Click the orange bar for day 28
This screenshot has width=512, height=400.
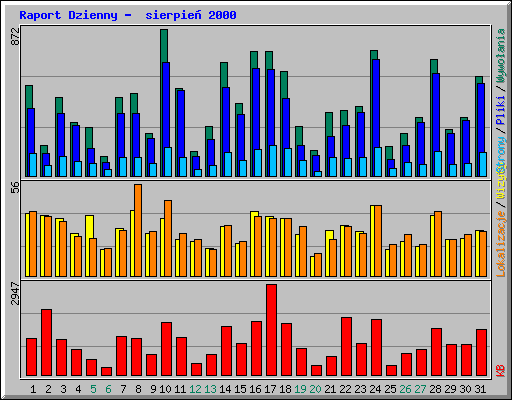438,244
